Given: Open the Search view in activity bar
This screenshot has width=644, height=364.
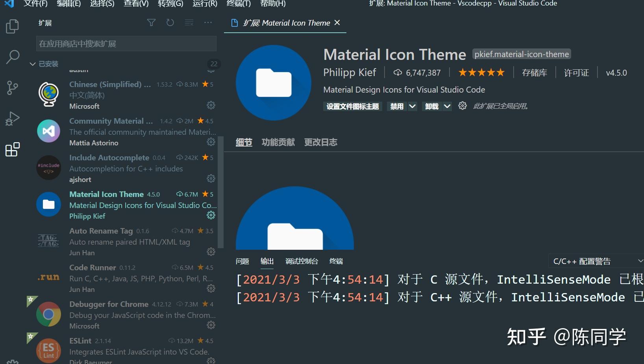Looking at the screenshot, I should (12, 57).
